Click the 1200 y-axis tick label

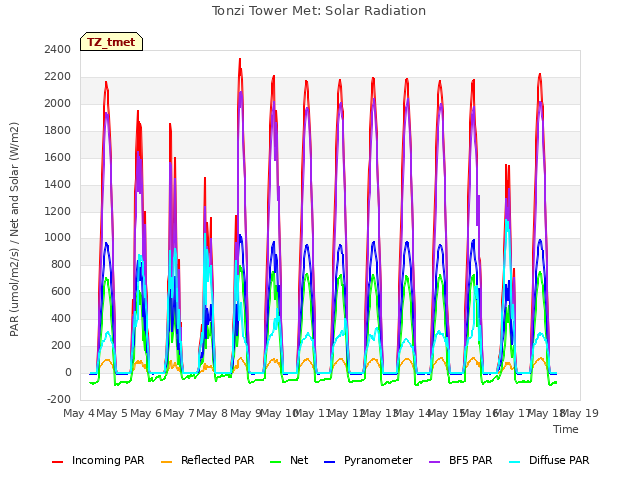point(58,211)
